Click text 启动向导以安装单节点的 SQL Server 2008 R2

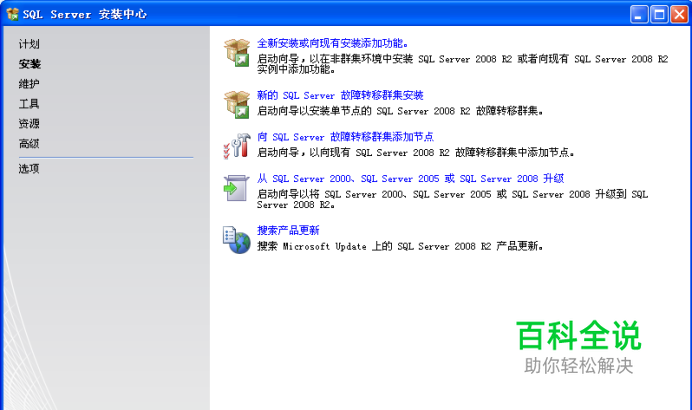pos(400,111)
